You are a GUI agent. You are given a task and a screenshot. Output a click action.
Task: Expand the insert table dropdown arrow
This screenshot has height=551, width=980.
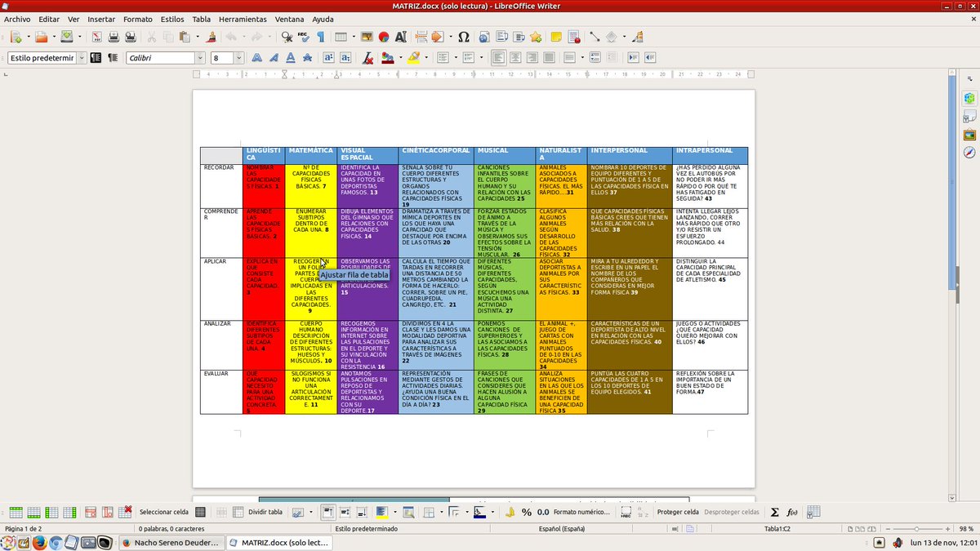pyautogui.click(x=353, y=37)
